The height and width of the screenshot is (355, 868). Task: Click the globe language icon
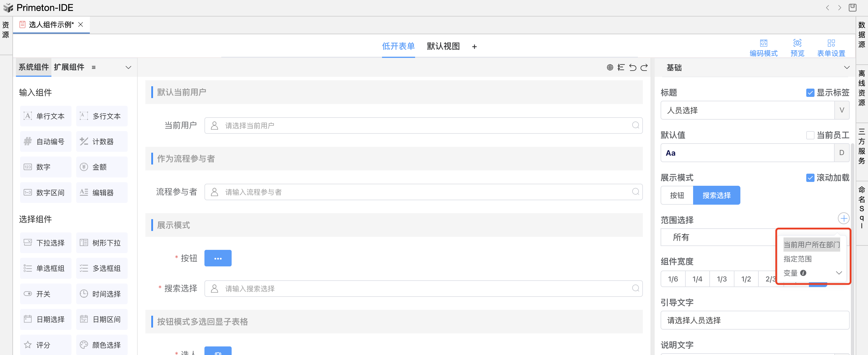(x=609, y=67)
